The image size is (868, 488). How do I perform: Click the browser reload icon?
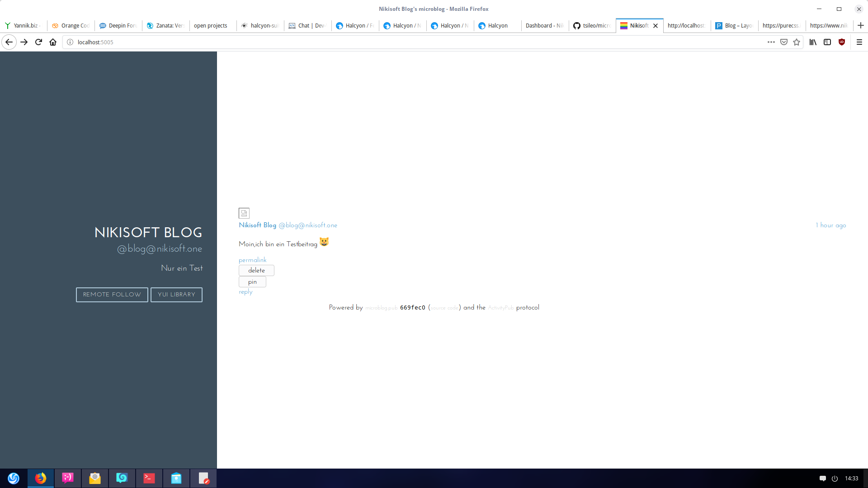coord(38,42)
